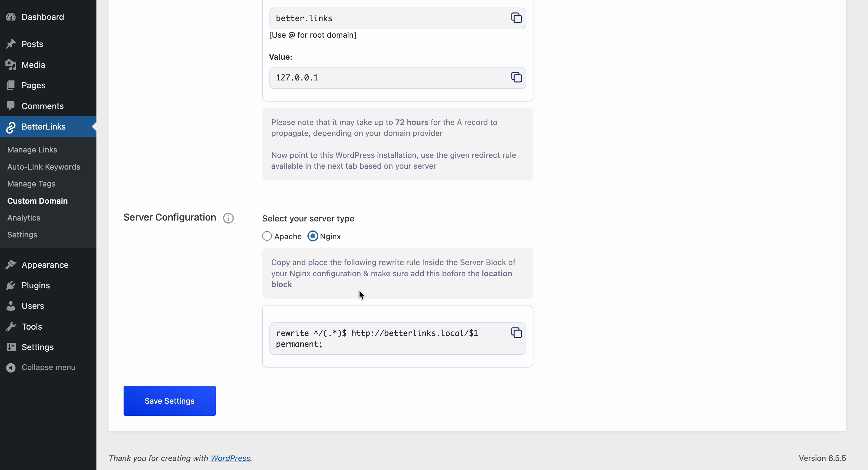Open Manage Tags in BetterLinks menu
868x470 pixels.
pos(31,183)
